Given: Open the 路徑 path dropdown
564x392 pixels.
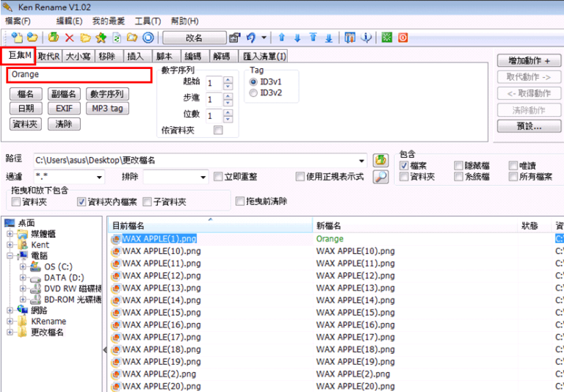Looking at the screenshot, I should pyautogui.click(x=361, y=161).
